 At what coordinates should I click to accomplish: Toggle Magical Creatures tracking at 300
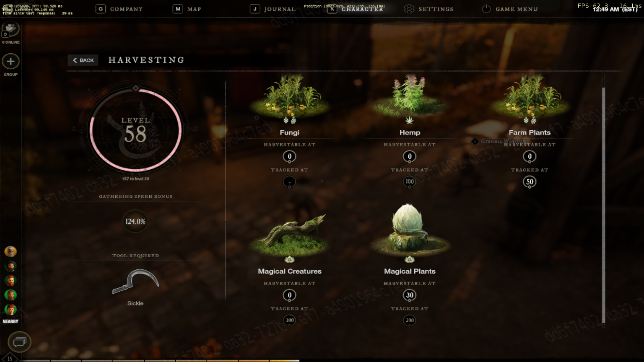[290, 321]
